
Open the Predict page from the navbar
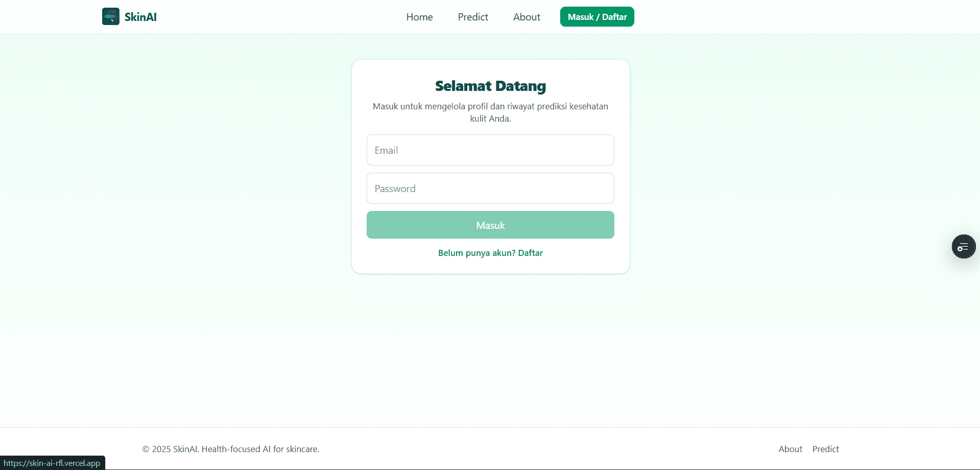tap(472, 17)
